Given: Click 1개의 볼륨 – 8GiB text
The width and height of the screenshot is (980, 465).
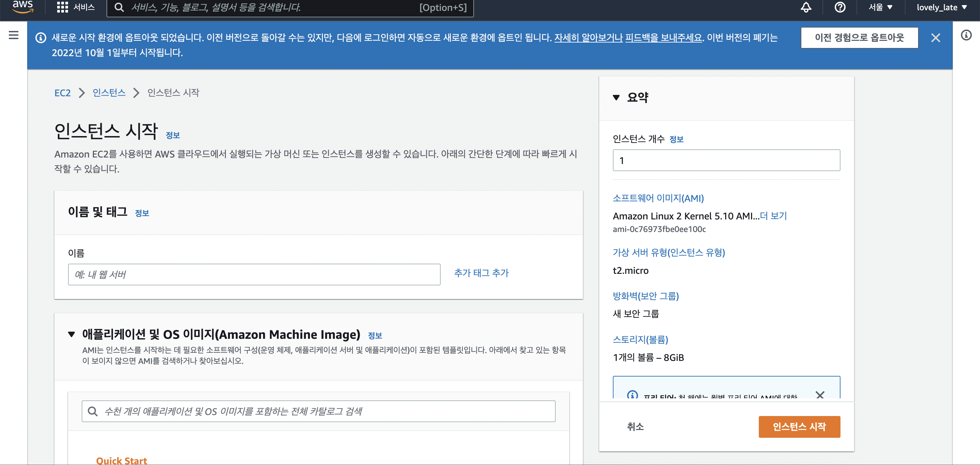Looking at the screenshot, I should point(648,358).
